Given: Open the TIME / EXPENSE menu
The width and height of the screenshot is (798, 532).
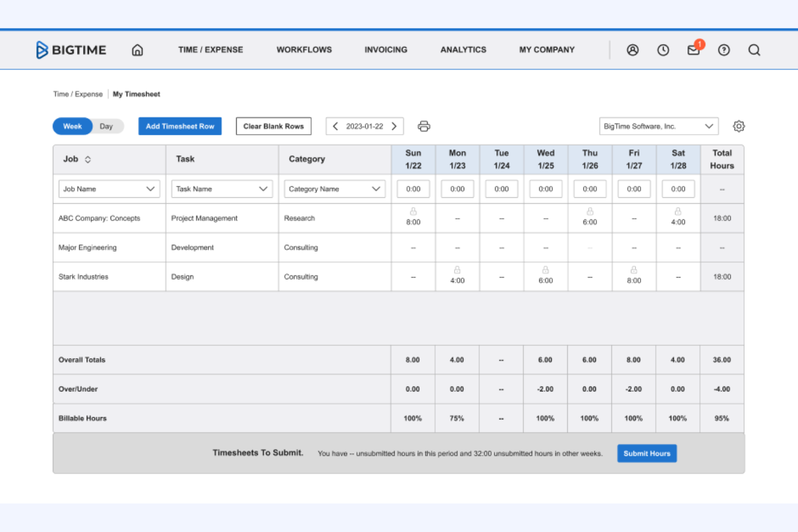Looking at the screenshot, I should [211, 50].
